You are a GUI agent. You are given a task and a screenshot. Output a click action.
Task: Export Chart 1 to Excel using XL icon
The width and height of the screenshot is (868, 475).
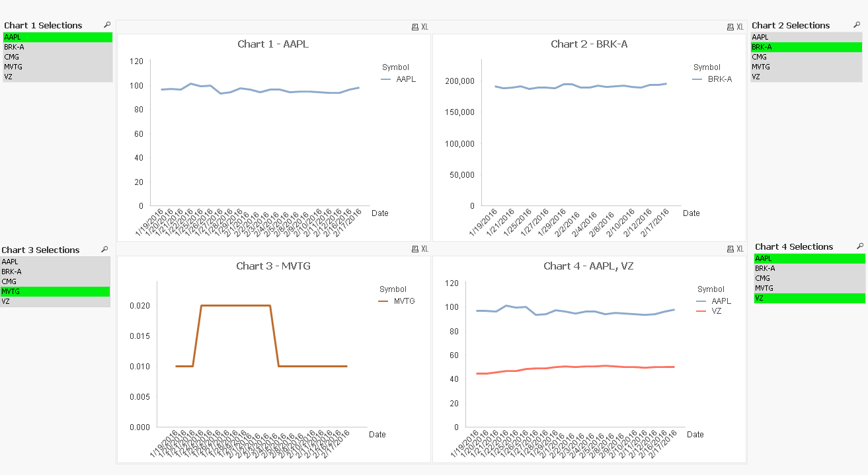(x=424, y=27)
